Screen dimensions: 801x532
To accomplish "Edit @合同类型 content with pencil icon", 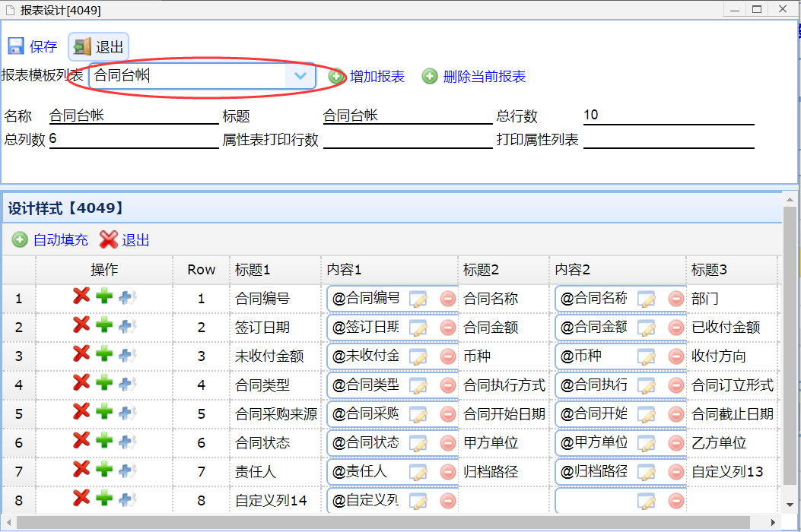I will point(418,386).
